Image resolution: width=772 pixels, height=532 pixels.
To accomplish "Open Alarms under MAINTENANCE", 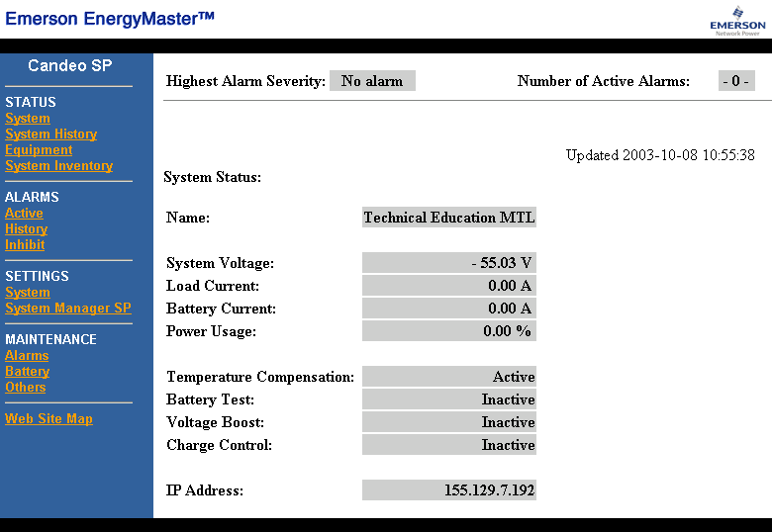I will pos(27,355).
